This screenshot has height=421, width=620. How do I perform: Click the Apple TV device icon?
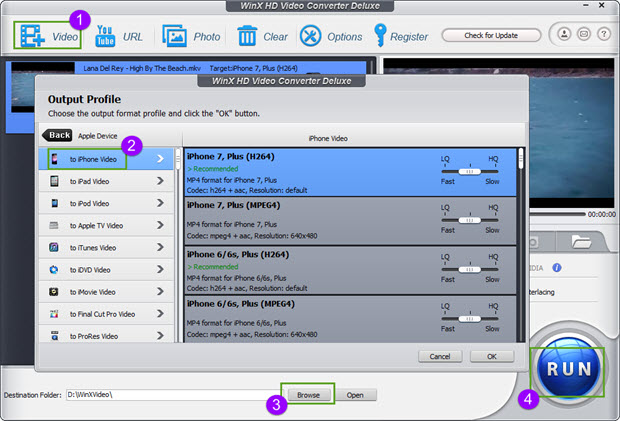54,225
